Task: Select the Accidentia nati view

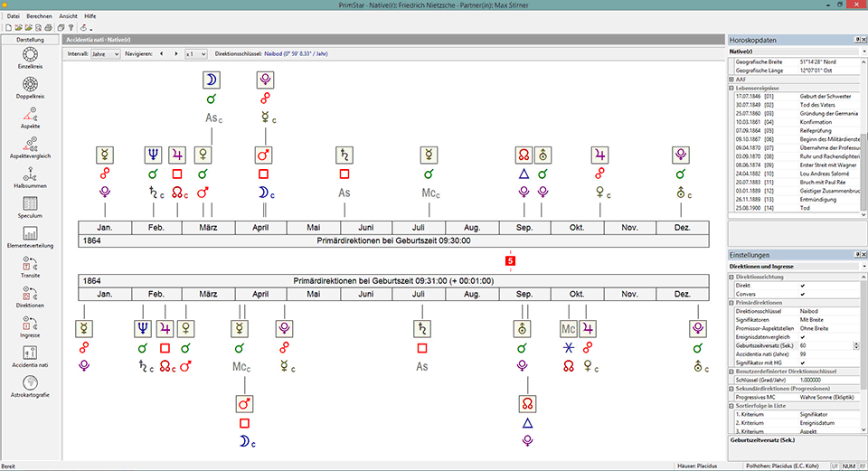Action: pyautogui.click(x=30, y=356)
